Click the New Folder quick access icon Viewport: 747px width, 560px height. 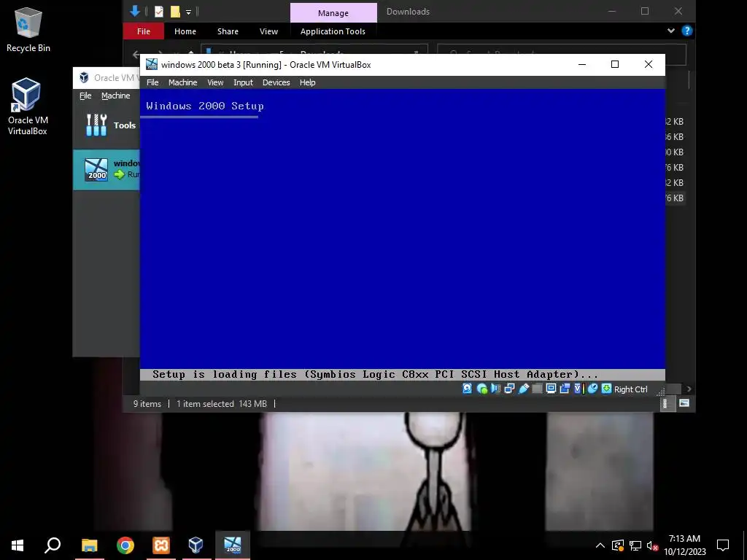pos(175,12)
